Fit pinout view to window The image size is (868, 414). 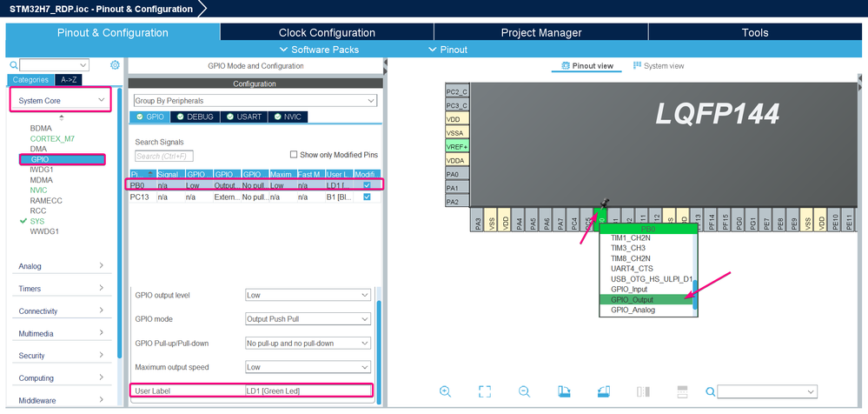[x=485, y=391]
